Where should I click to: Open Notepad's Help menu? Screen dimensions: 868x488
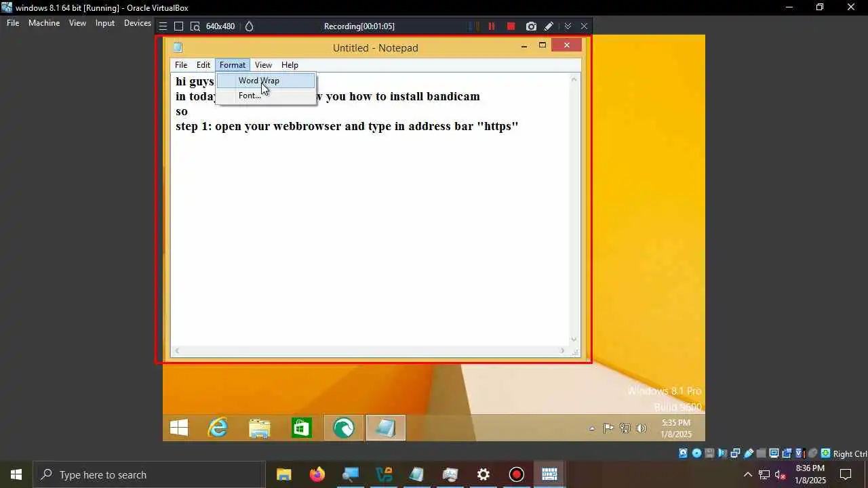(290, 65)
